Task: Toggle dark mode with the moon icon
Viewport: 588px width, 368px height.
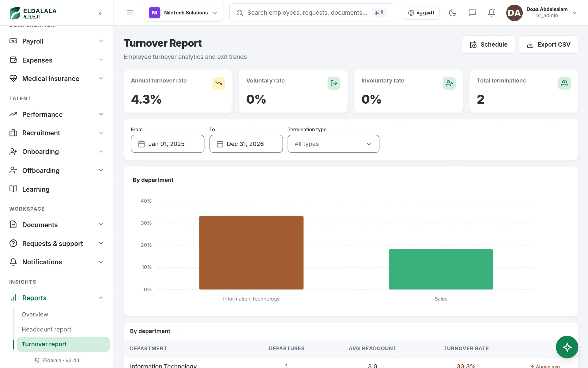Action: coord(452,13)
